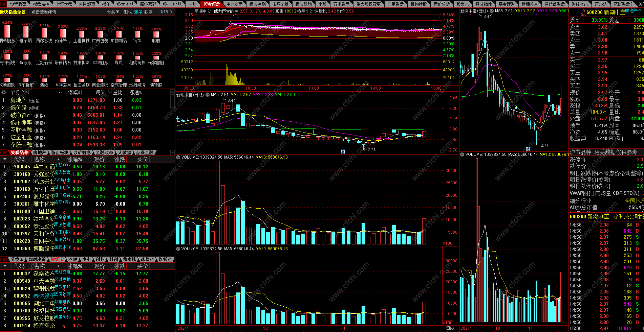This screenshot has width=644, height=332.
Task: Open the 西藏板块 3.23% sector bar
Action: [x=44, y=33]
